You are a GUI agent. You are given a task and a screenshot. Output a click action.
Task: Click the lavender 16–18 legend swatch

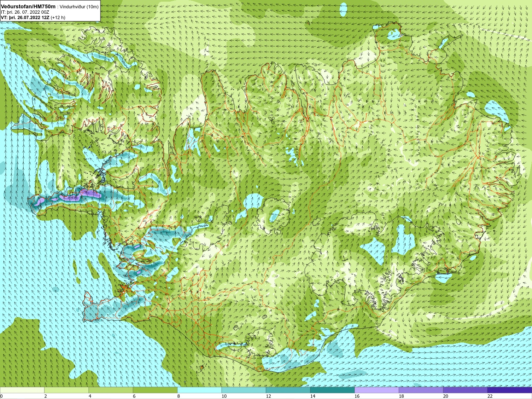[377, 390]
